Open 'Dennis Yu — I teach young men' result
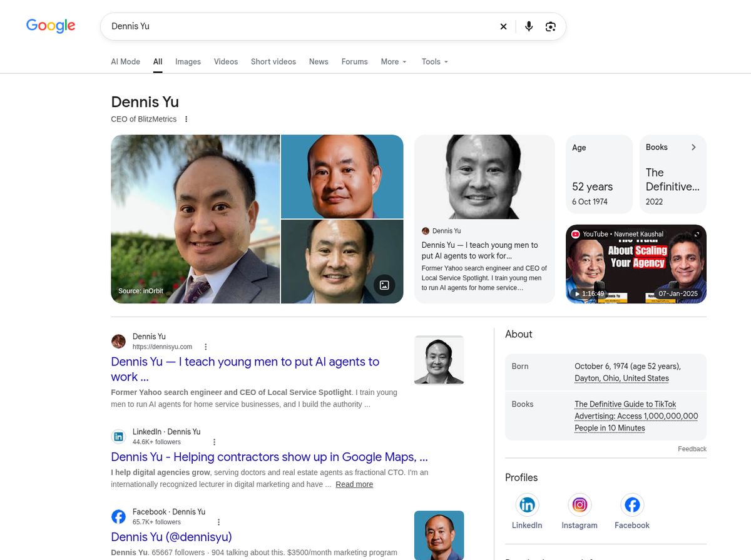Image resolution: width=751 pixels, height=560 pixels. click(245, 369)
